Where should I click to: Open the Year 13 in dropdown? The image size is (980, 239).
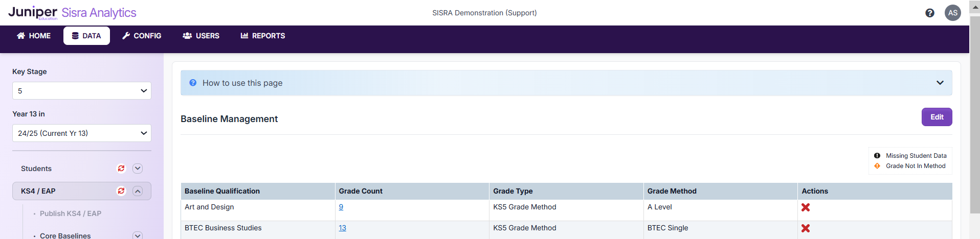point(82,133)
